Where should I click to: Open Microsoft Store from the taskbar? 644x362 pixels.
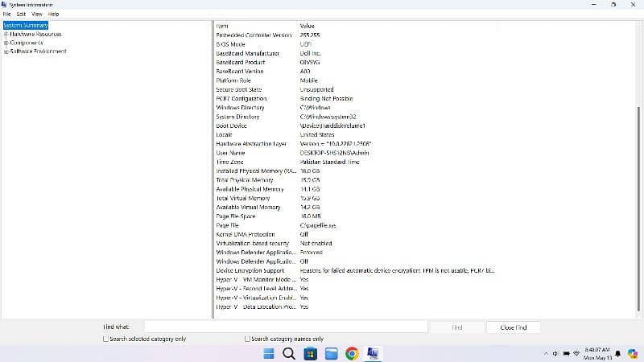click(309, 353)
